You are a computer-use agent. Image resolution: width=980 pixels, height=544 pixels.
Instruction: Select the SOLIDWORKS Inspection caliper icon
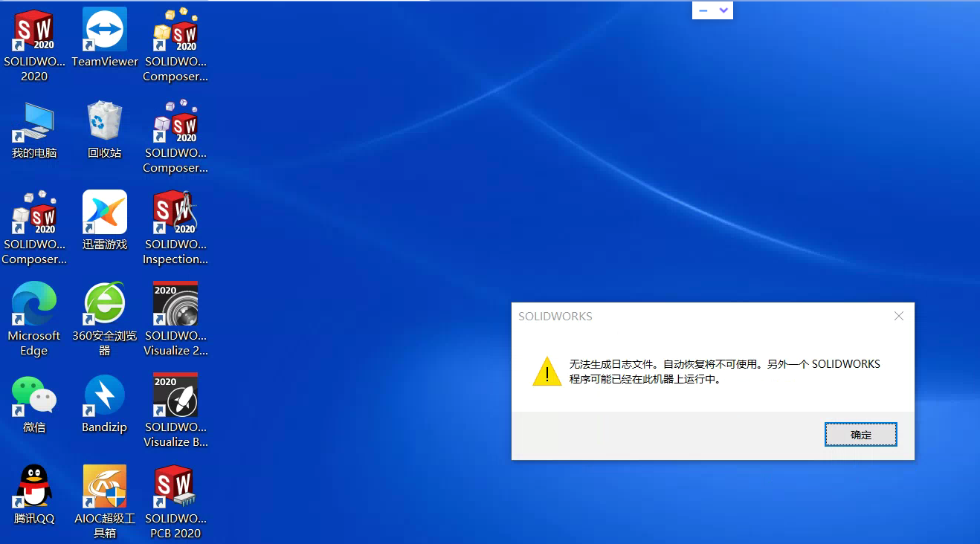point(175,213)
